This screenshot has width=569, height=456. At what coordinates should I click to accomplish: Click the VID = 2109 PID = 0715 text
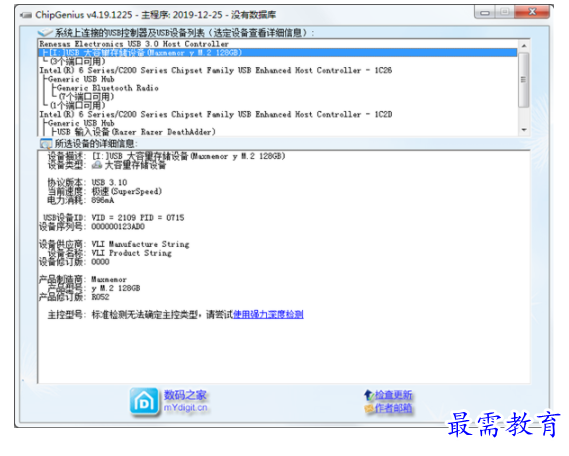[x=138, y=218]
